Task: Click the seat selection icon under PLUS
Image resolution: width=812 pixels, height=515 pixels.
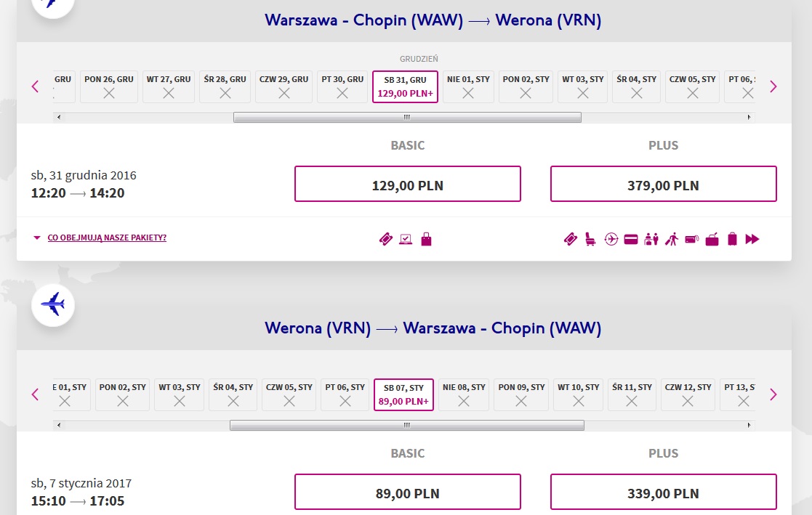Action: tap(590, 239)
